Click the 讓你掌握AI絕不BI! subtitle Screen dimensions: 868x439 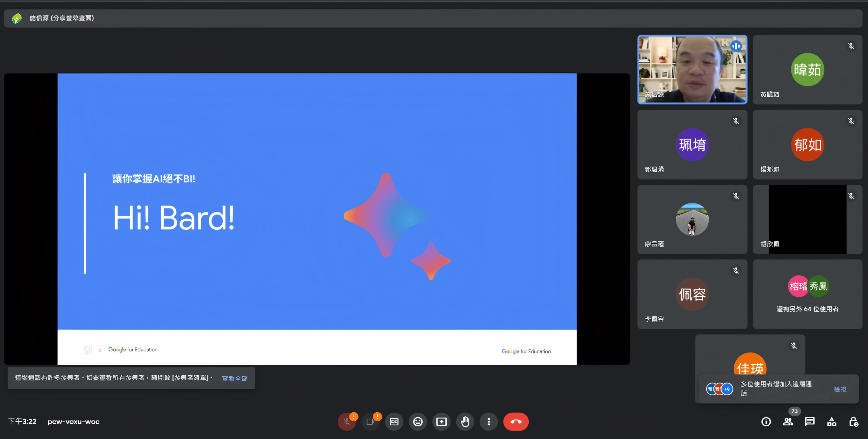[x=154, y=179]
